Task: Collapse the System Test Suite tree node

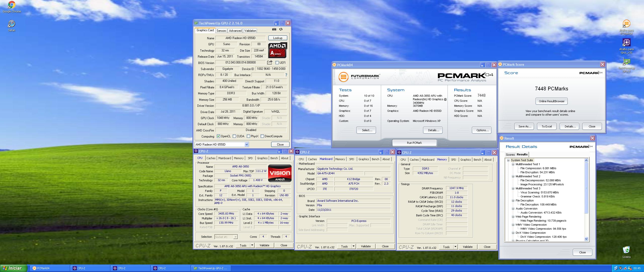Action: click(x=508, y=160)
